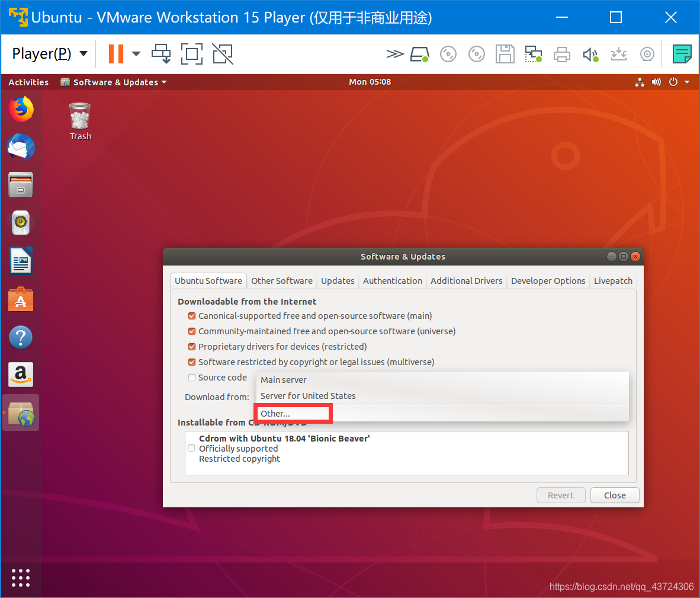
Task: Send Ctrl+Alt+Del to the virtual machine
Action: coord(161,54)
